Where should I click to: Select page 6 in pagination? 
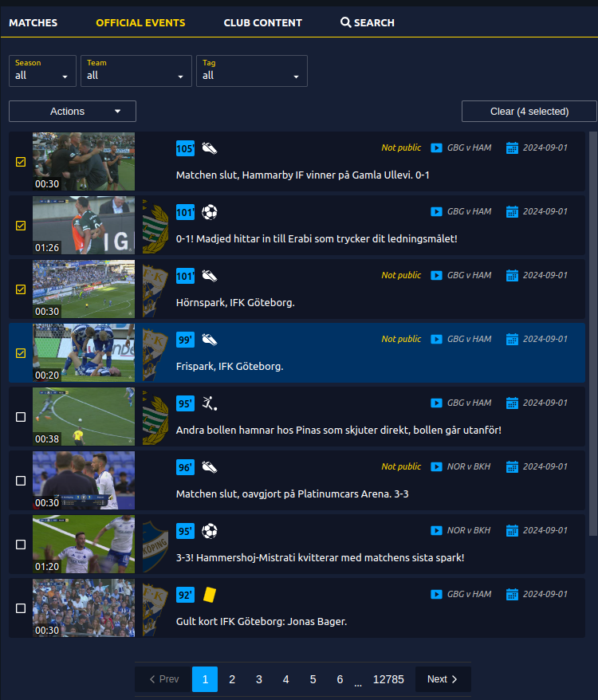click(340, 679)
